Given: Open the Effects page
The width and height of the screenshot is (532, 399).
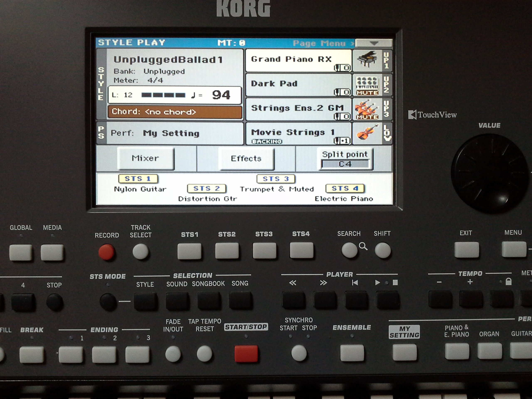Looking at the screenshot, I should pyautogui.click(x=246, y=158).
